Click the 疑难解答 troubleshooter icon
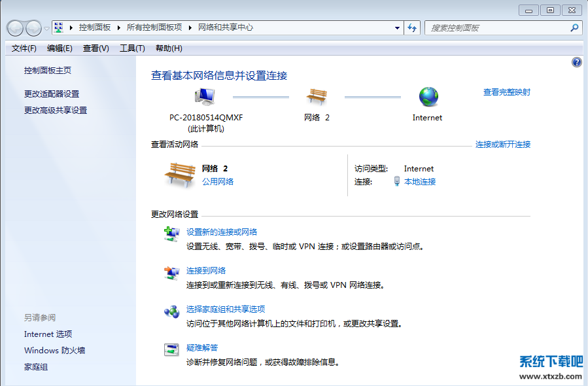588x386 pixels. pyautogui.click(x=171, y=350)
